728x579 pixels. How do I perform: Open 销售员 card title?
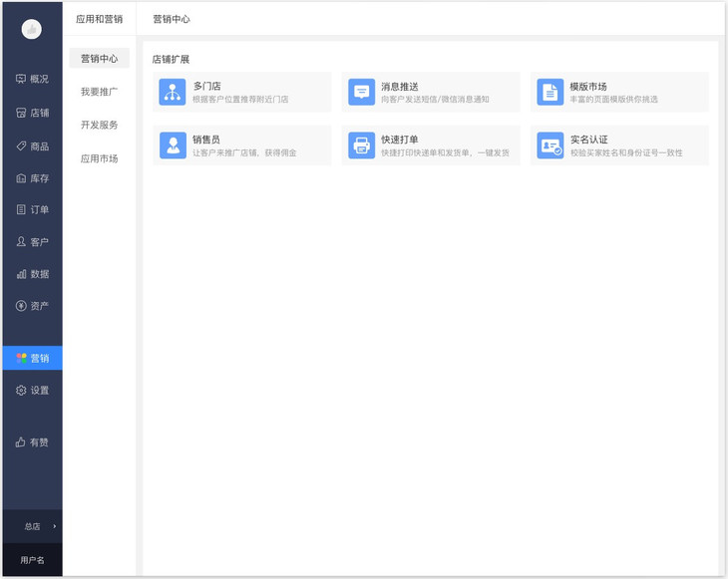click(206, 140)
